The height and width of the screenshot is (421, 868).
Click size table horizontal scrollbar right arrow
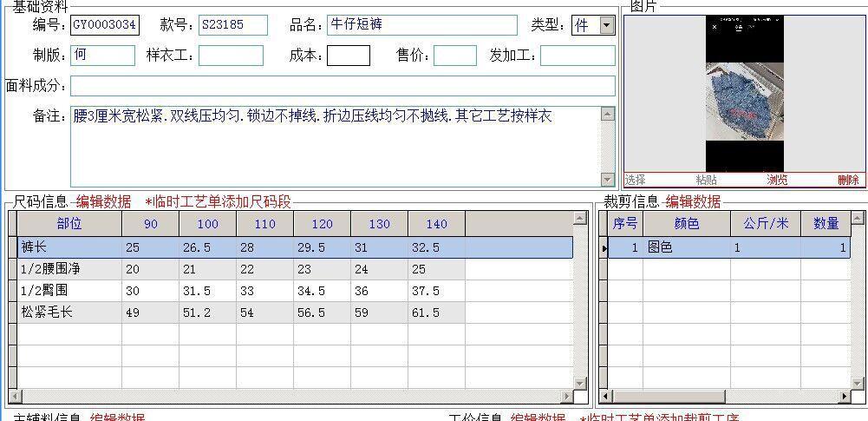568,397
